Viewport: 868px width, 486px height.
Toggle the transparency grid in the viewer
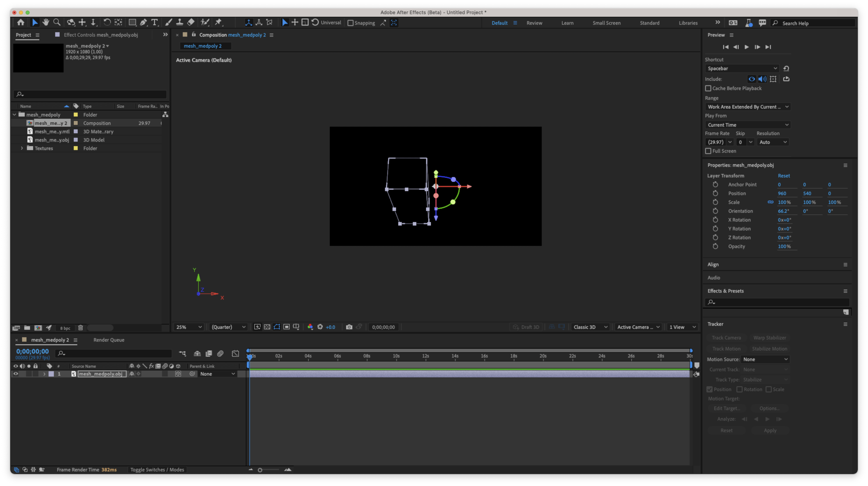click(267, 327)
